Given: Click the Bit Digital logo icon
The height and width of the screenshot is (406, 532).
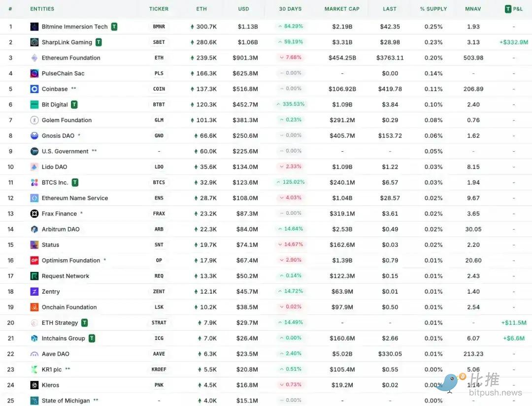Looking at the screenshot, I should [34, 104].
